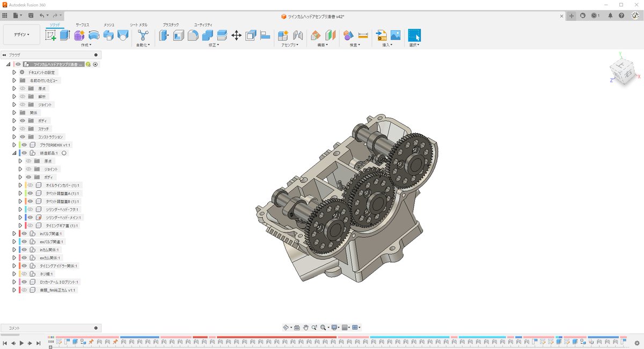
Task: Open the help question mark icon
Action: click(621, 16)
